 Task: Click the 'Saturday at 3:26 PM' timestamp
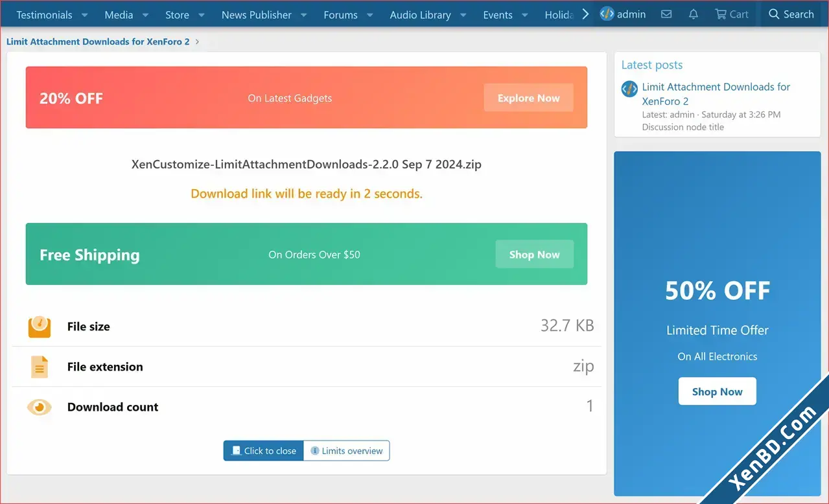click(741, 115)
